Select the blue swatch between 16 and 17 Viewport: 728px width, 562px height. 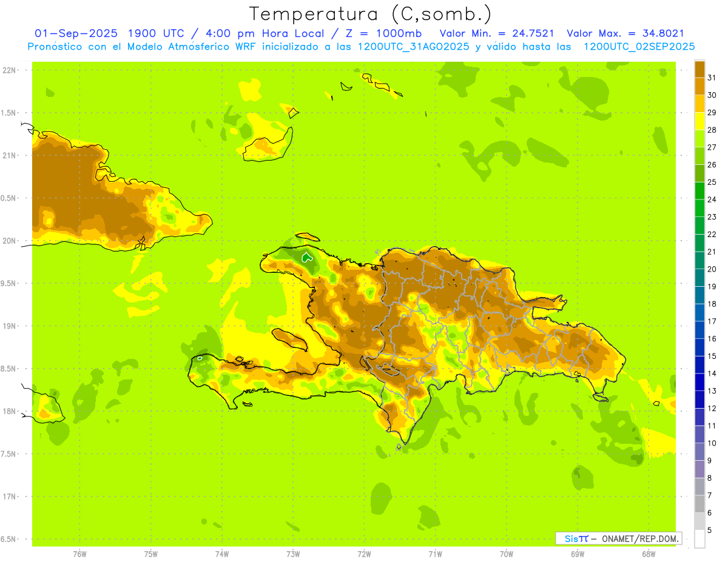(x=699, y=330)
